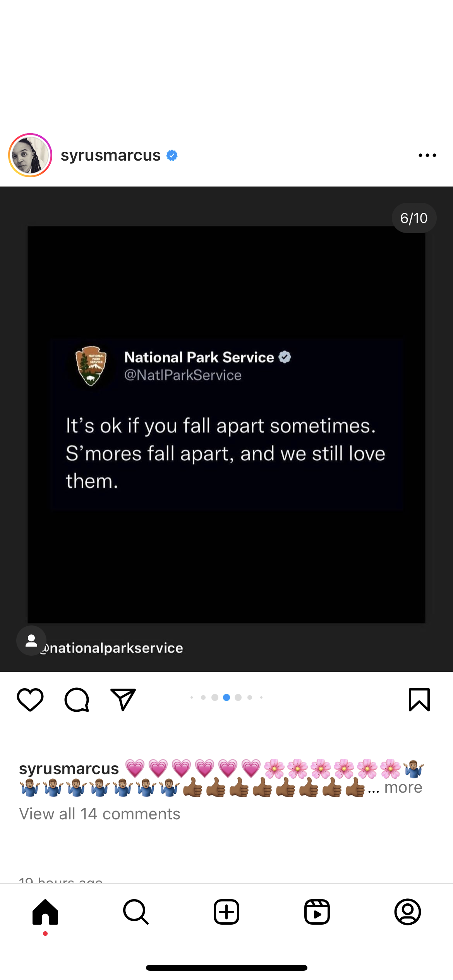Viewport: 453px width, 980px height.
Task: Open Search tab with magnifier icon
Action: [x=136, y=912]
